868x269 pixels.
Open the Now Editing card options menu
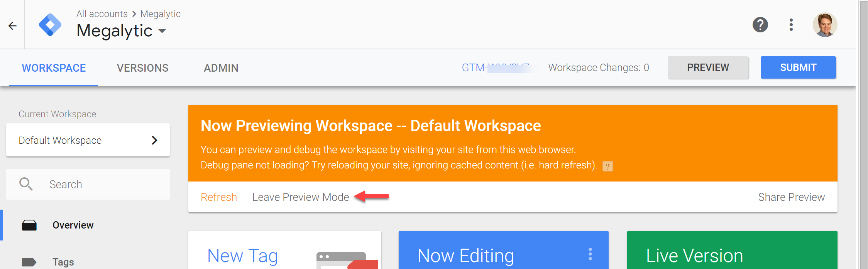590,254
